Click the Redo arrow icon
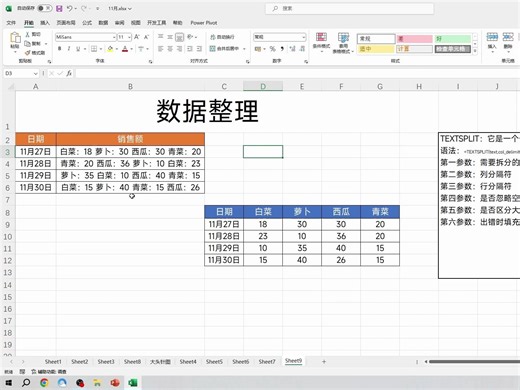The height and width of the screenshot is (390, 520). pyautogui.click(x=84, y=8)
